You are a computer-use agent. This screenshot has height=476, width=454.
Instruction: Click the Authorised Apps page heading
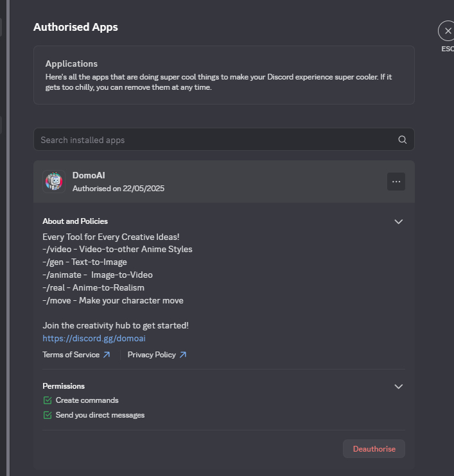point(75,27)
